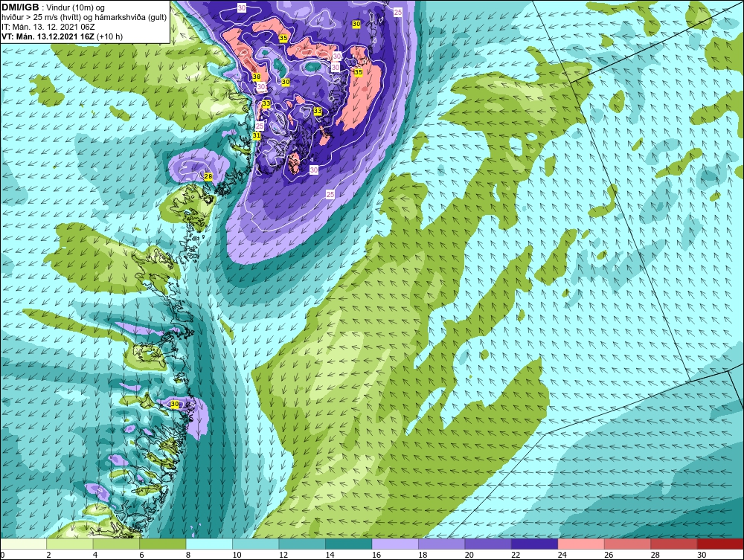Click the olive green 6–8 m/s legend swatch

(163, 544)
